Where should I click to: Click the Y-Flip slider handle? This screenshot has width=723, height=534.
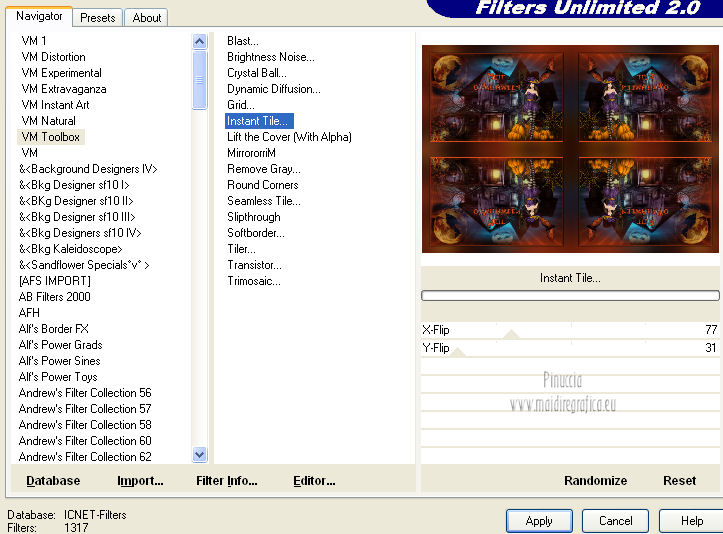pyautogui.click(x=457, y=352)
